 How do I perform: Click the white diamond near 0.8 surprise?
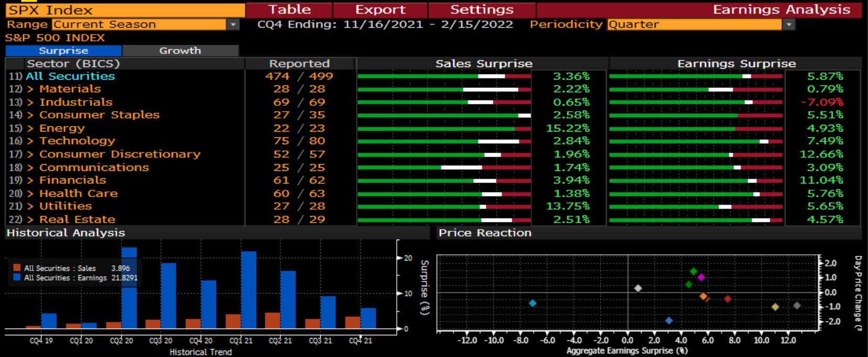[x=638, y=288]
